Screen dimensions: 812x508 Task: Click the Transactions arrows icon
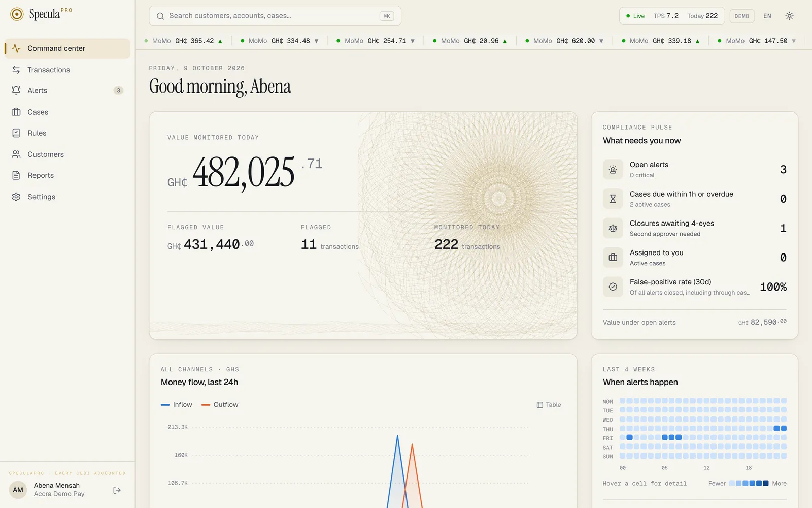16,70
